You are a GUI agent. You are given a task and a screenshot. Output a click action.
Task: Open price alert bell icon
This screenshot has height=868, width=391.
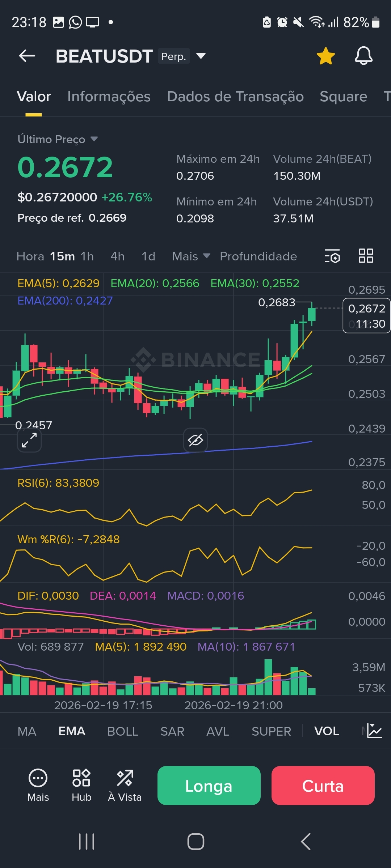(363, 56)
